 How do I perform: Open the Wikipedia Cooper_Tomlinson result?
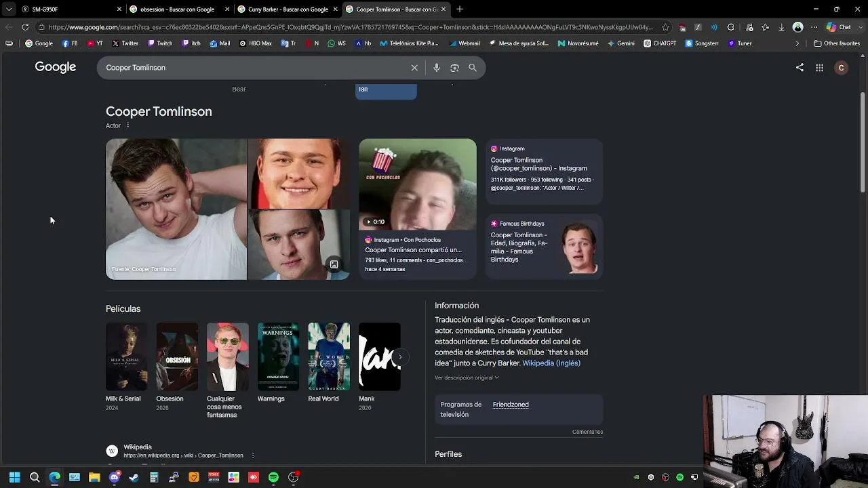(174, 451)
